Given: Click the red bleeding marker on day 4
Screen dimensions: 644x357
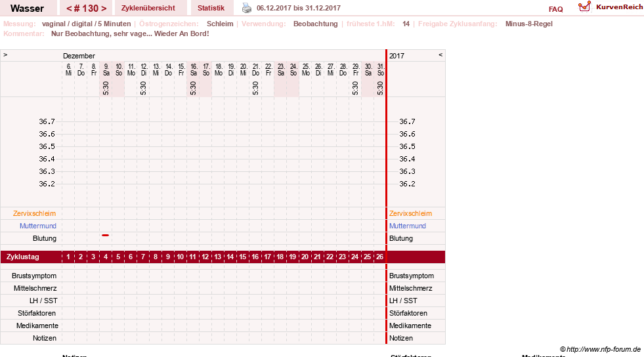Looking at the screenshot, I should [105, 235].
